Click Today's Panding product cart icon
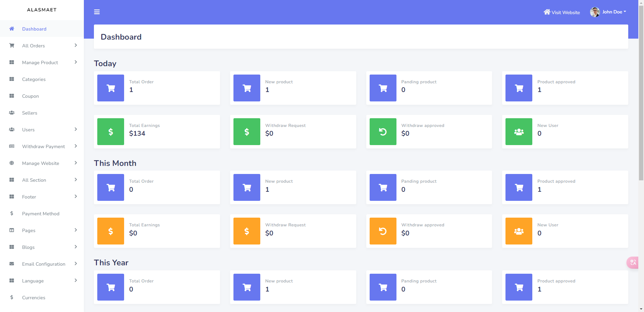The height and width of the screenshot is (312, 644). click(383, 88)
